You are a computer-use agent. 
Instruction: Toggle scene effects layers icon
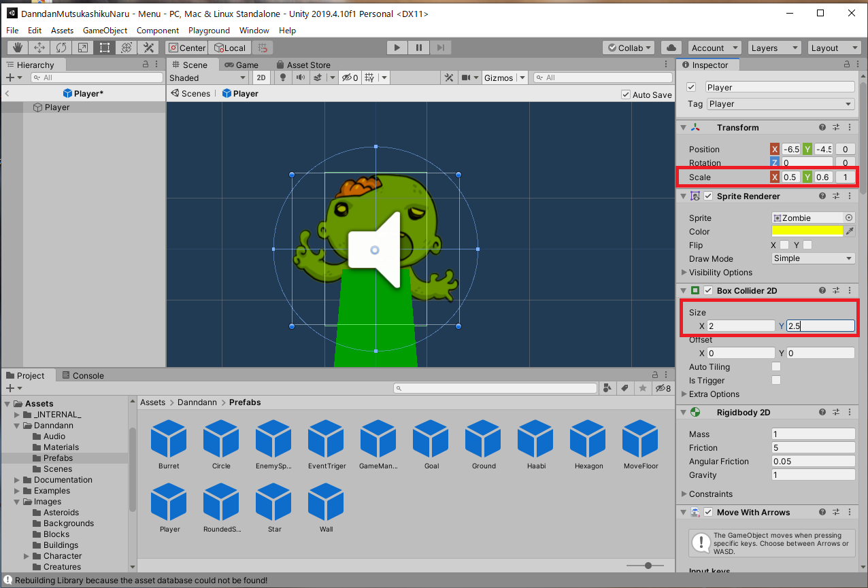(318, 77)
